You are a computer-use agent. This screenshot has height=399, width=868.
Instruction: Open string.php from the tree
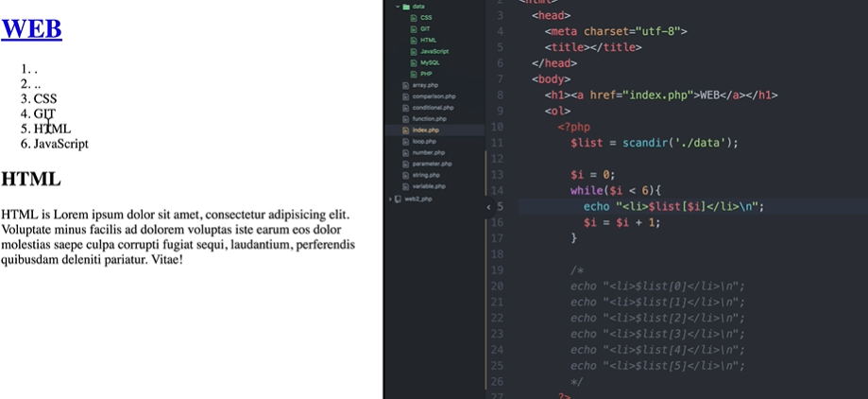click(426, 175)
